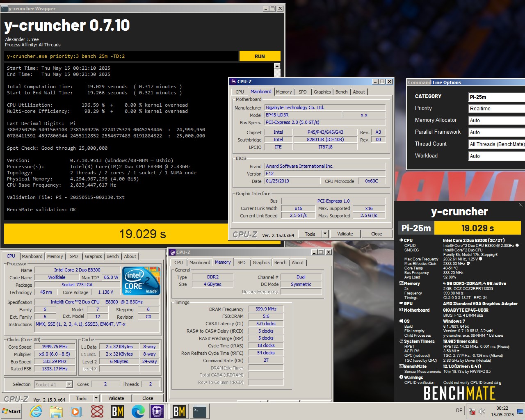The image size is (525, 420).
Task: Click the Warnings exclamation icon
Action: [401, 377]
